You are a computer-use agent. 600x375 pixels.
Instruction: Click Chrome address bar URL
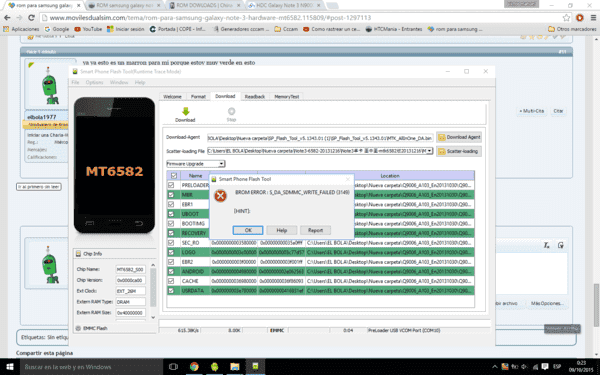coord(210,18)
